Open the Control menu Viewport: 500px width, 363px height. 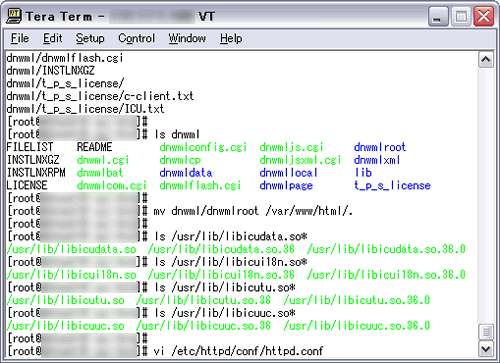136,38
